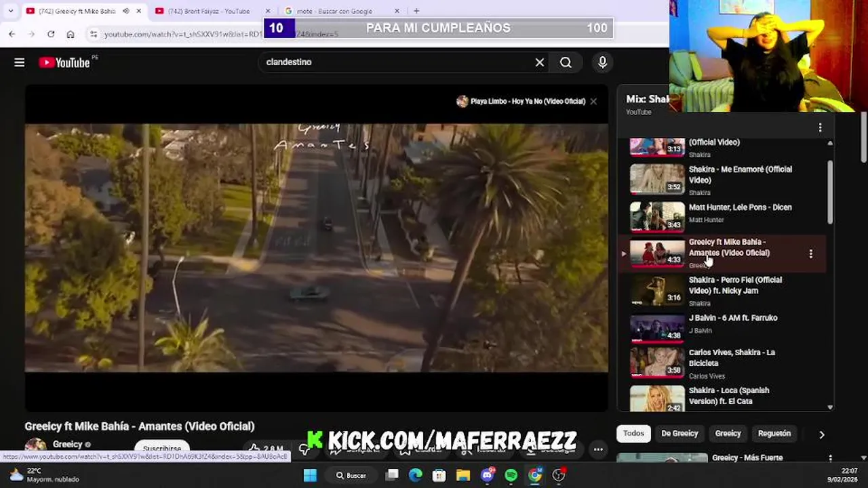868x488 pixels.
Task: Select the De Greeicy filter chip
Action: [x=679, y=434]
